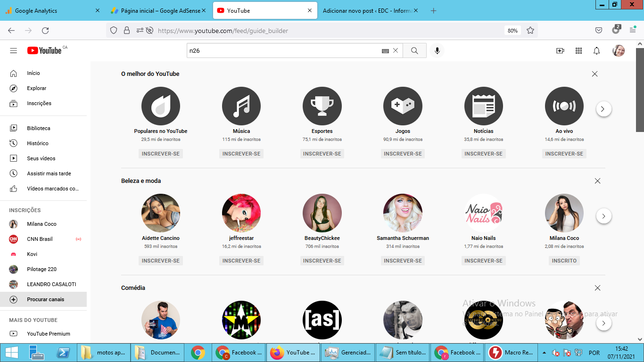
Task: Click the magnifier search button
Action: click(x=414, y=51)
